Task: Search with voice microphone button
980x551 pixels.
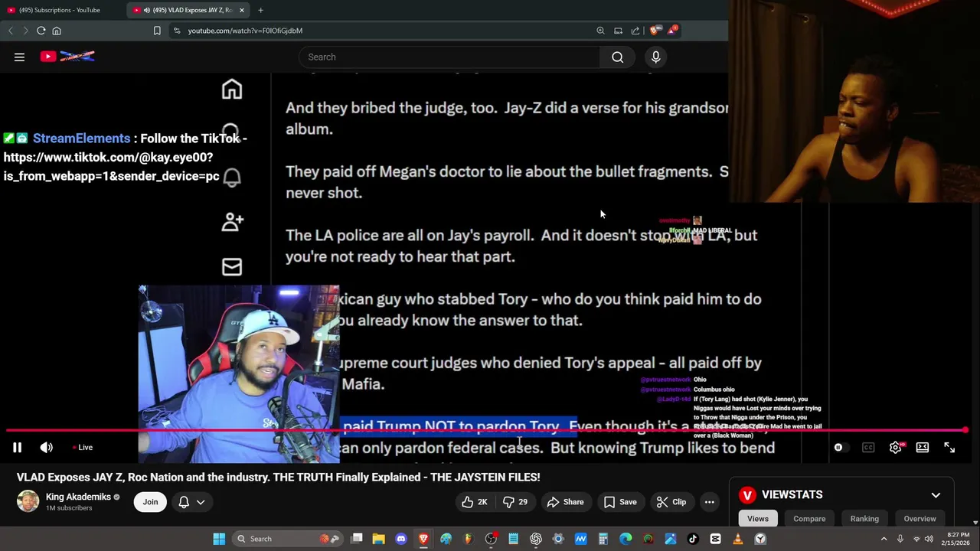Action: [x=655, y=57]
